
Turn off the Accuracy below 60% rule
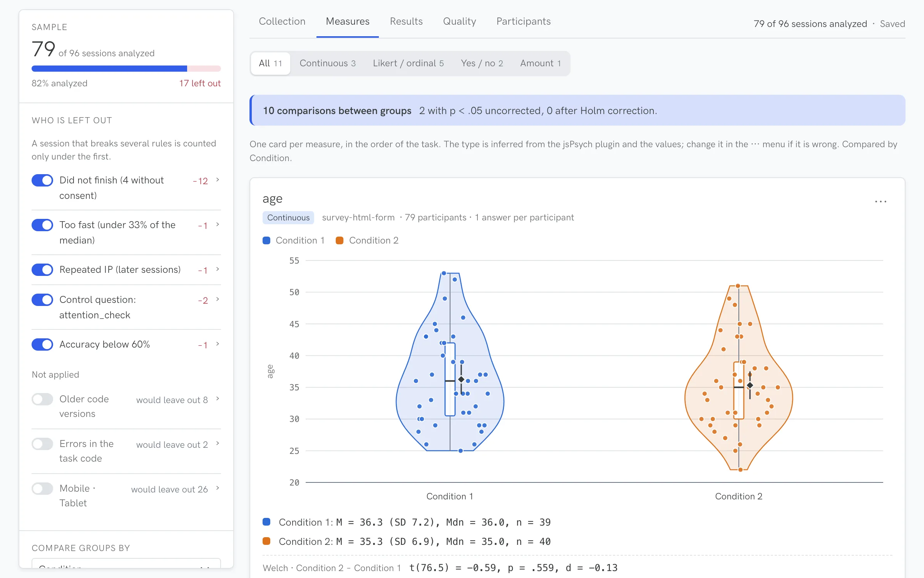click(42, 344)
